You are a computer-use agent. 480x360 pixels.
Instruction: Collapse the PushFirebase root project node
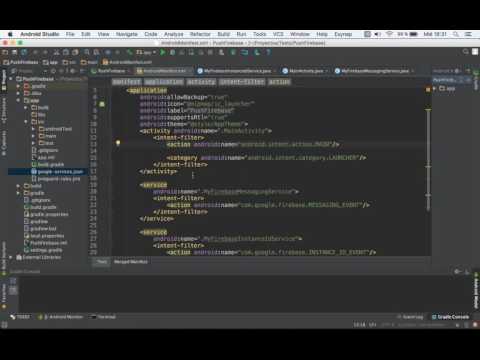coord(11,79)
